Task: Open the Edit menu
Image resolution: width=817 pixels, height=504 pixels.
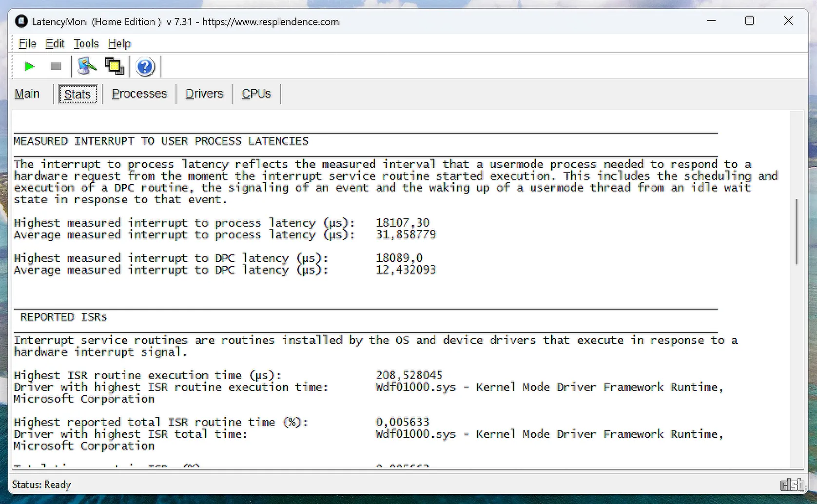Action: coord(55,44)
